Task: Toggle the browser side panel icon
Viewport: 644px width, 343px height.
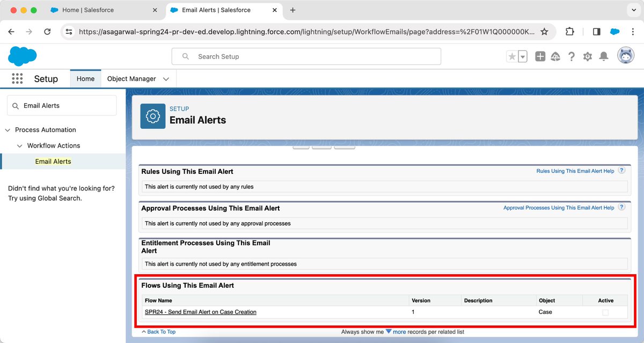Action: click(x=596, y=32)
